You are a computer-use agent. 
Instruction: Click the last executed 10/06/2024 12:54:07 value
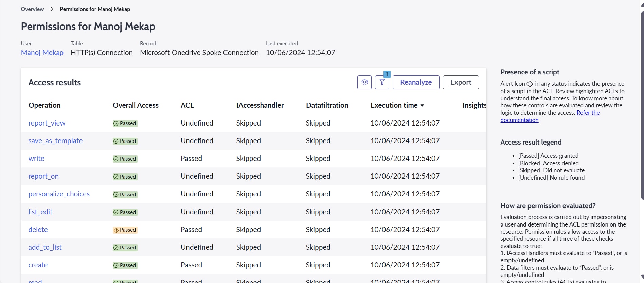click(301, 53)
